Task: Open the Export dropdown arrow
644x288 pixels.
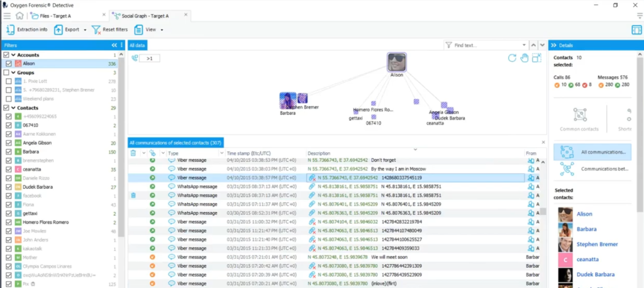Action: [85, 30]
